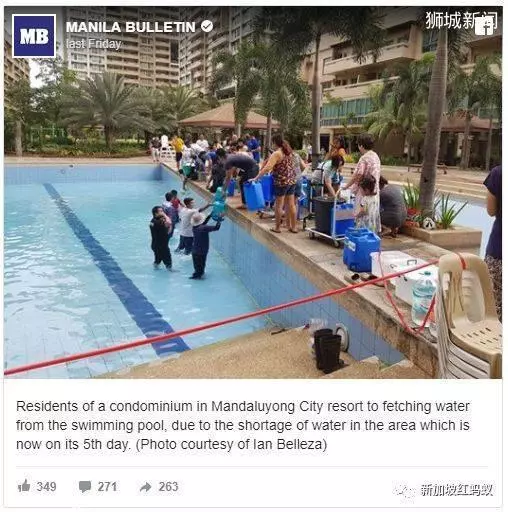This screenshot has height=512, width=508.
Task: Click the blue water container in photo
Action: (x=361, y=249)
